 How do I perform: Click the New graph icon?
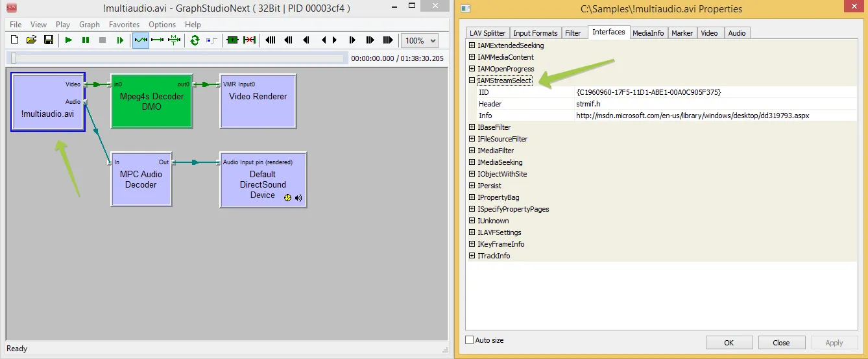coord(14,40)
